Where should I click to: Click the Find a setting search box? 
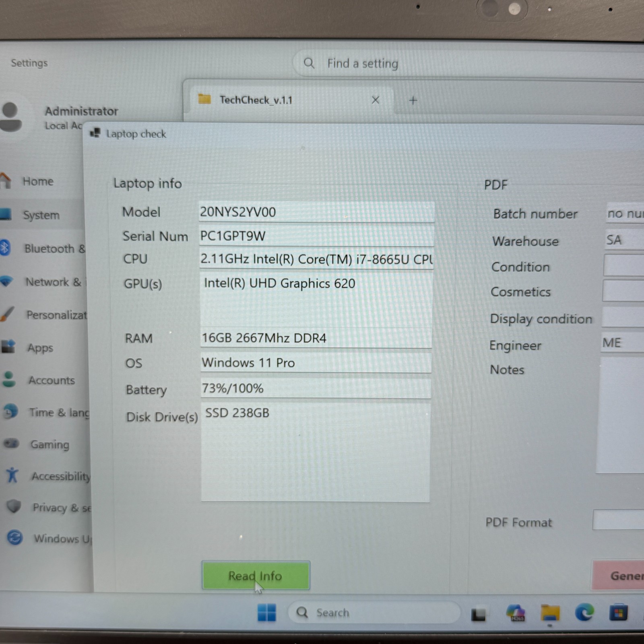pyautogui.click(x=469, y=63)
